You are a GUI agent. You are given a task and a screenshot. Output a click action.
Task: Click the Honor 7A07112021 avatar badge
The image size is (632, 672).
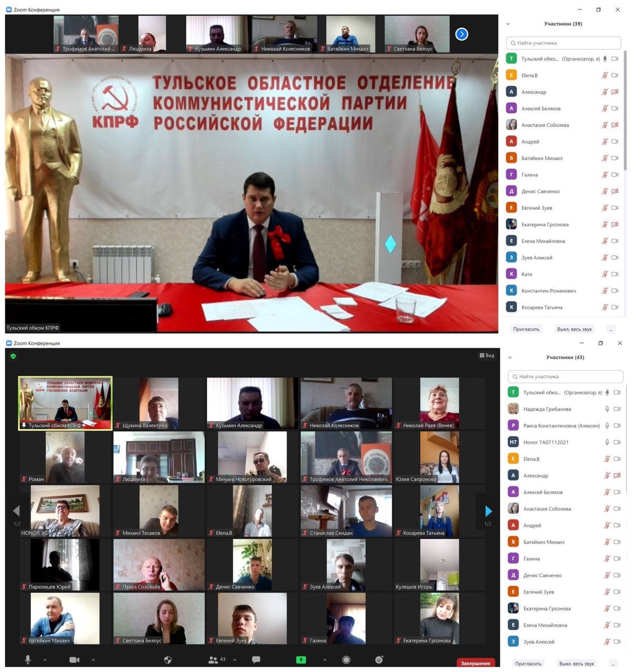tap(513, 442)
